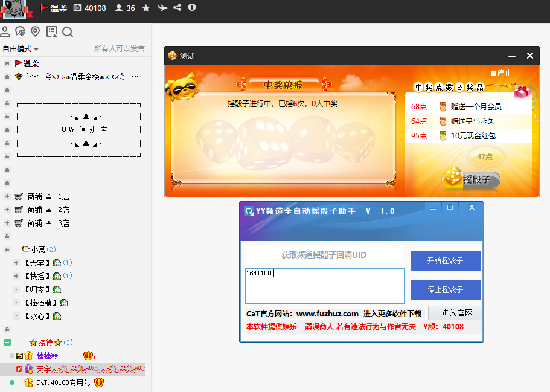Image resolution: width=550 pixels, height=392 pixels.
Task: Click the 68点 赠送一个月会员 prize row
Action: click(468, 107)
